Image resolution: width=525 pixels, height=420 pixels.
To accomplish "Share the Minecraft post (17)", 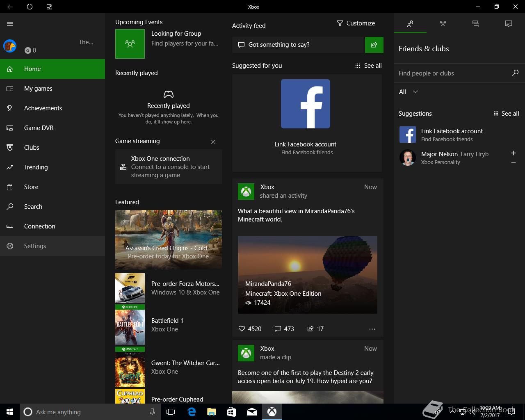I will tap(315, 329).
